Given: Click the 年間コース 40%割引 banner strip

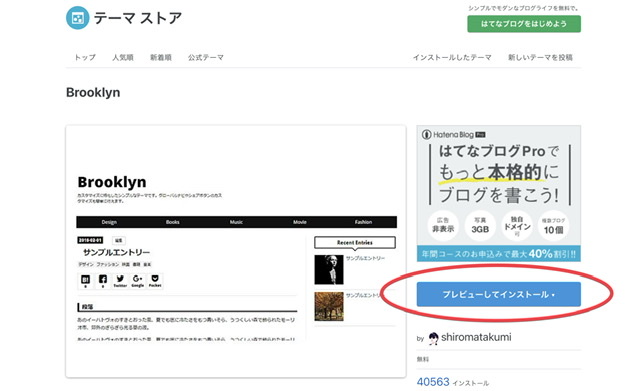Looking at the screenshot, I should [x=498, y=254].
